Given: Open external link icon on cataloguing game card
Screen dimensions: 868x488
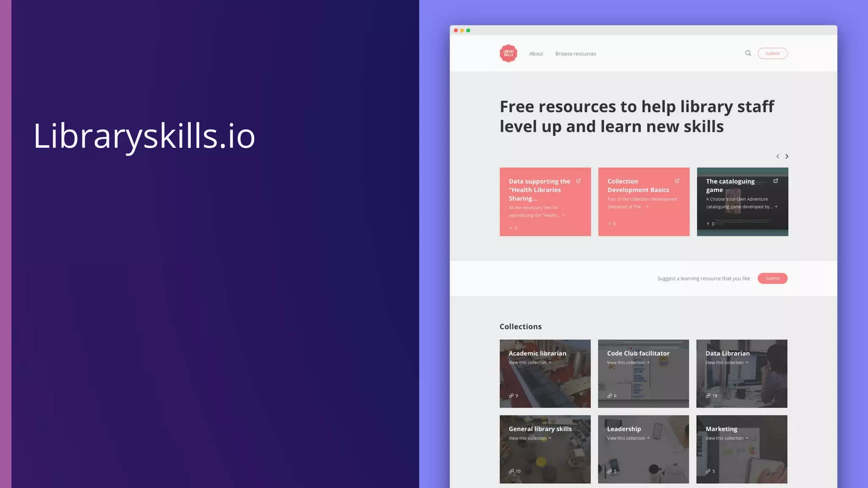Looking at the screenshot, I should click(776, 181).
